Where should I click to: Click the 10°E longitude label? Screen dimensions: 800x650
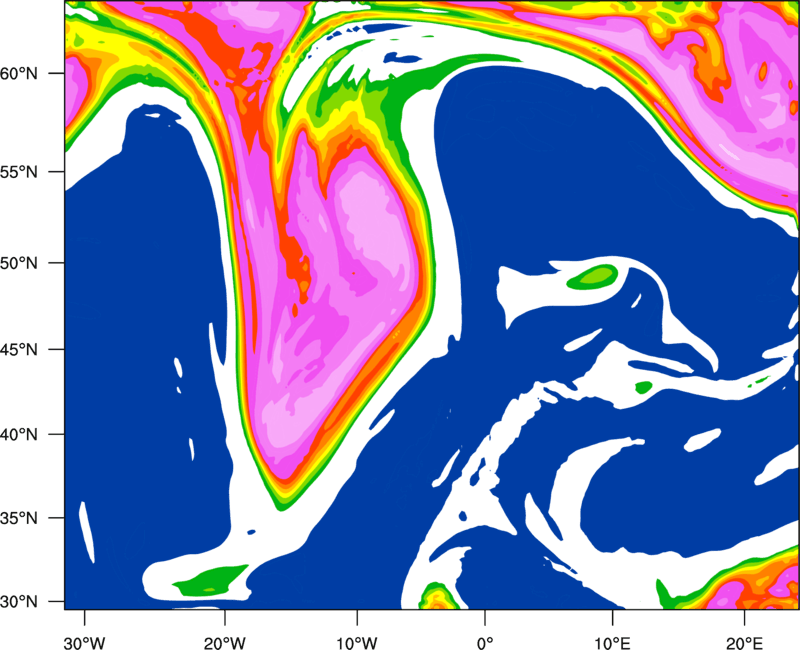click(612, 643)
